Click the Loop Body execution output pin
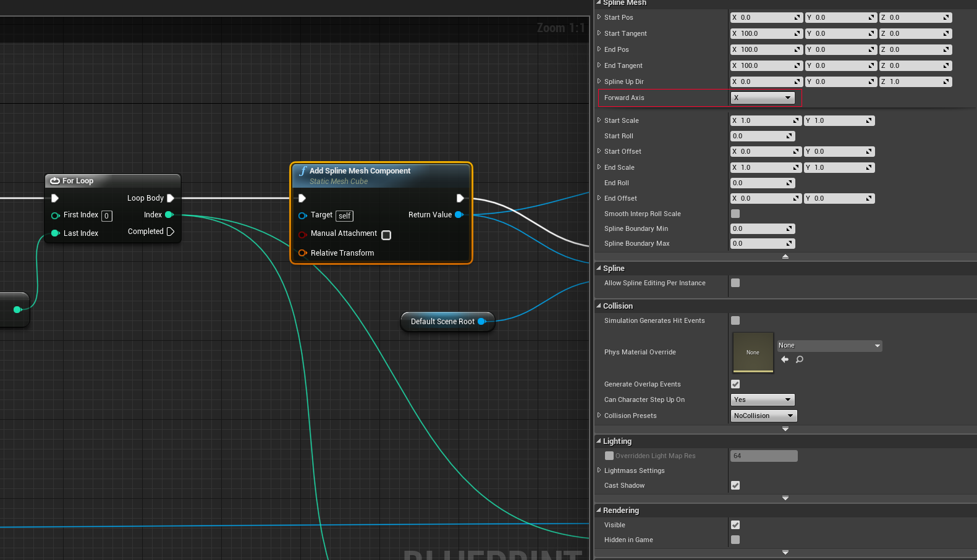 point(171,198)
